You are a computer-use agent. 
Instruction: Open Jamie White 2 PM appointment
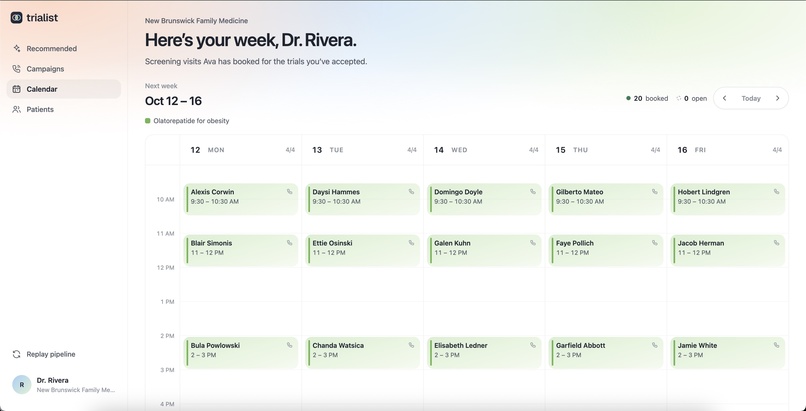tap(728, 352)
